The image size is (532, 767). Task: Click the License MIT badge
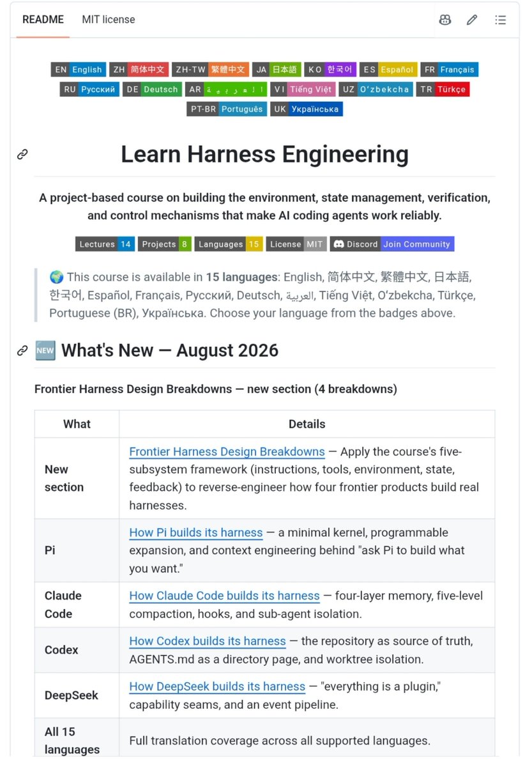tap(296, 244)
